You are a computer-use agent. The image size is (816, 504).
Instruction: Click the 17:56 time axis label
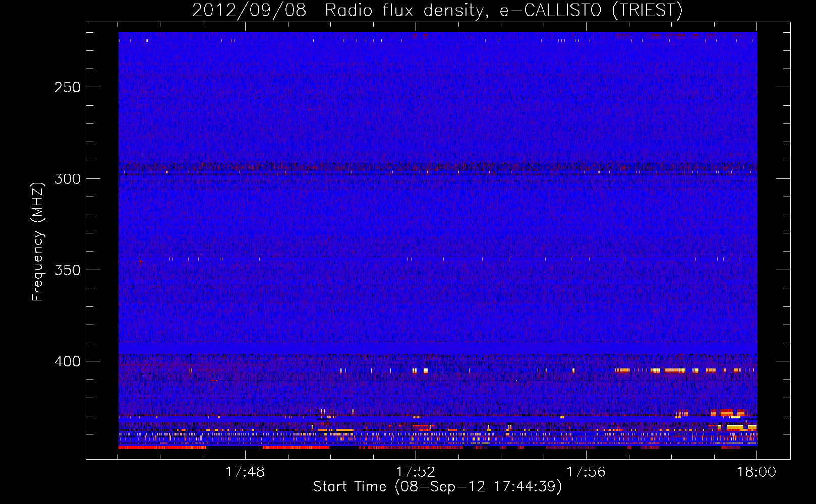pyautogui.click(x=586, y=472)
